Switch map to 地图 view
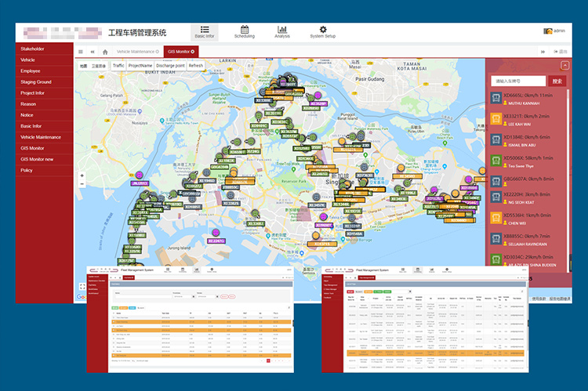588x391 pixels. [84, 66]
